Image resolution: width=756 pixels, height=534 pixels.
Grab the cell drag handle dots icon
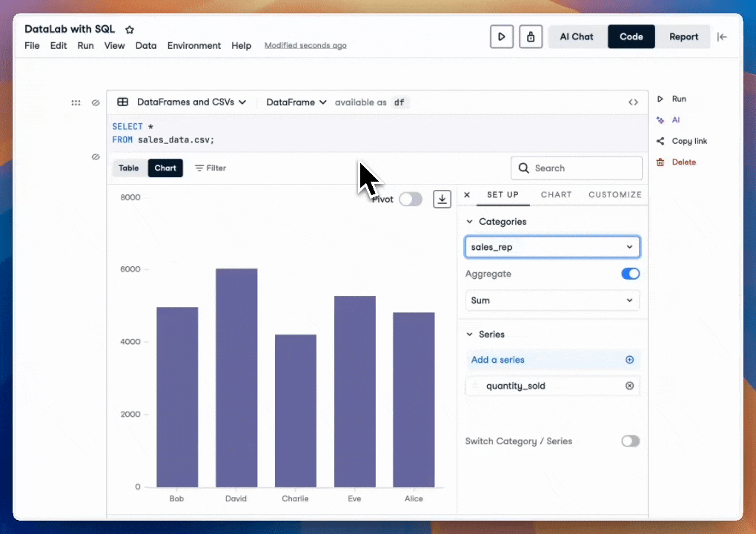click(x=76, y=103)
